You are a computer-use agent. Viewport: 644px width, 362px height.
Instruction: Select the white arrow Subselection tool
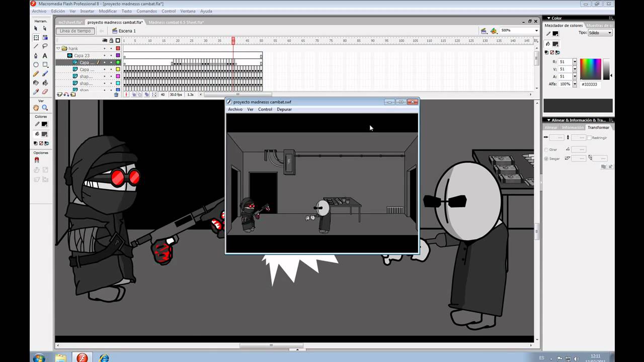point(45,29)
